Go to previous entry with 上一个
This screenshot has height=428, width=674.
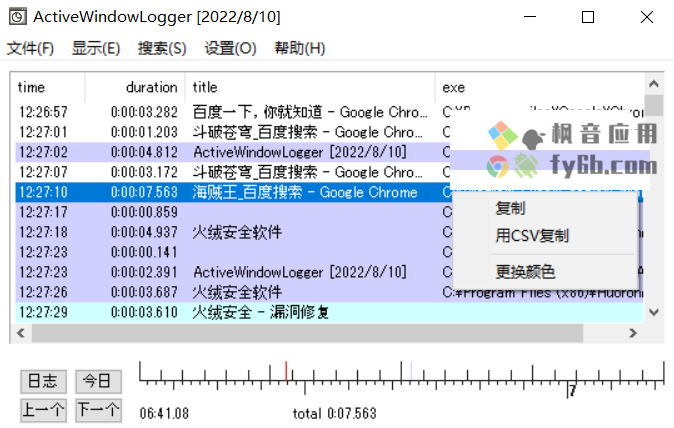(43, 410)
